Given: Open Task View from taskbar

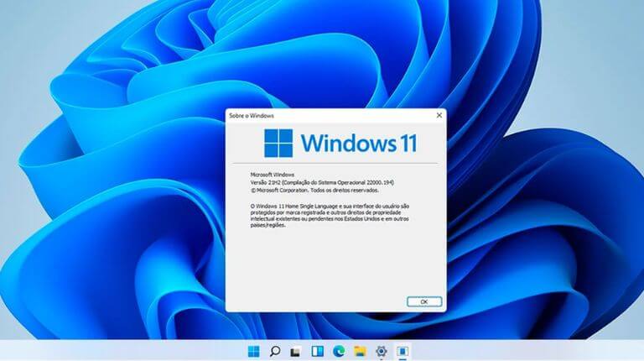Looking at the screenshot, I should [296, 352].
